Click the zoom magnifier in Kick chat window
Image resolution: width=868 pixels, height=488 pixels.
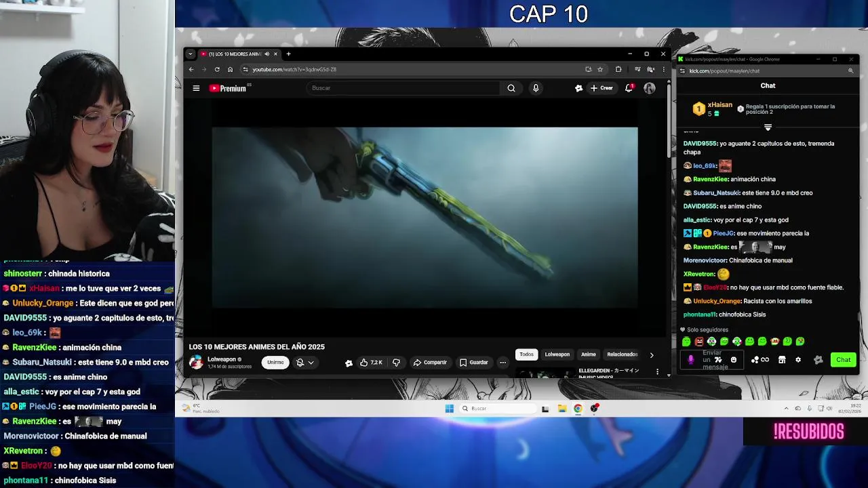click(851, 70)
